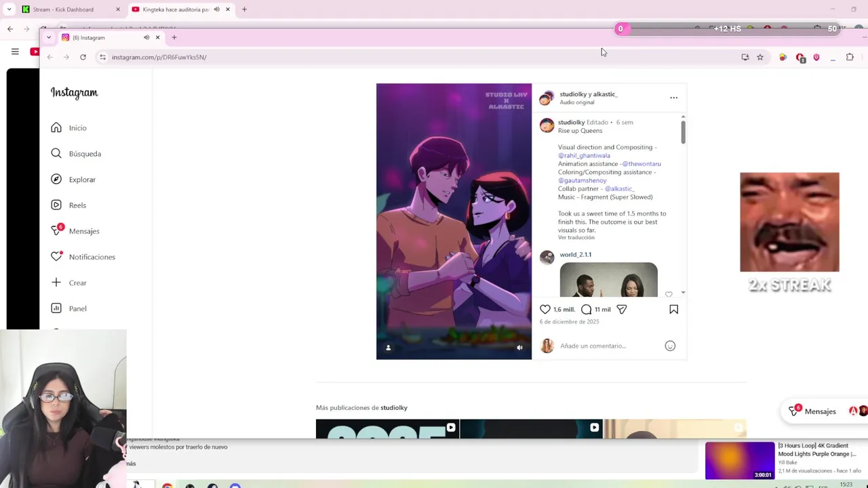
Task: Click the comments panel scrollbar thumb
Action: (x=683, y=132)
